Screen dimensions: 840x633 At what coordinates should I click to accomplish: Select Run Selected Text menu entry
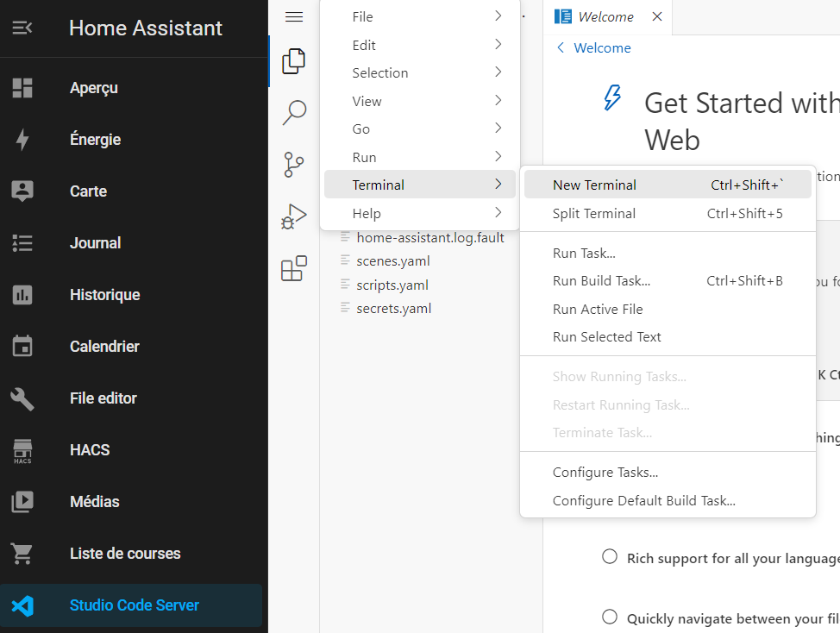(668, 337)
